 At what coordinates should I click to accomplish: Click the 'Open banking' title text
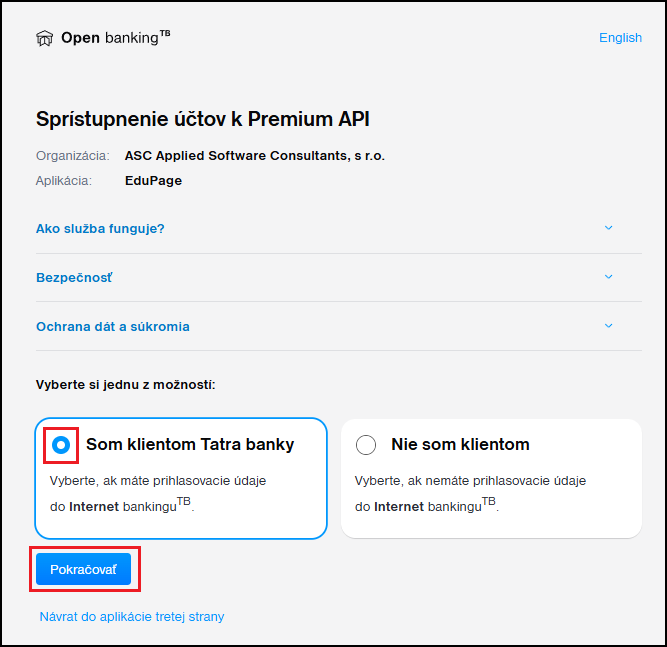tap(116, 37)
